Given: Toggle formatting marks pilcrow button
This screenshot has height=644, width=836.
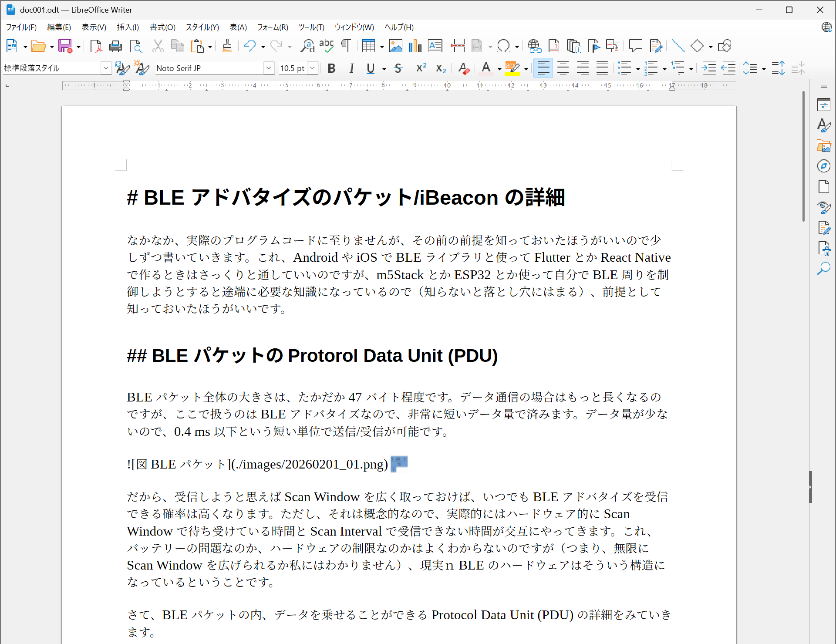Looking at the screenshot, I should click(346, 46).
